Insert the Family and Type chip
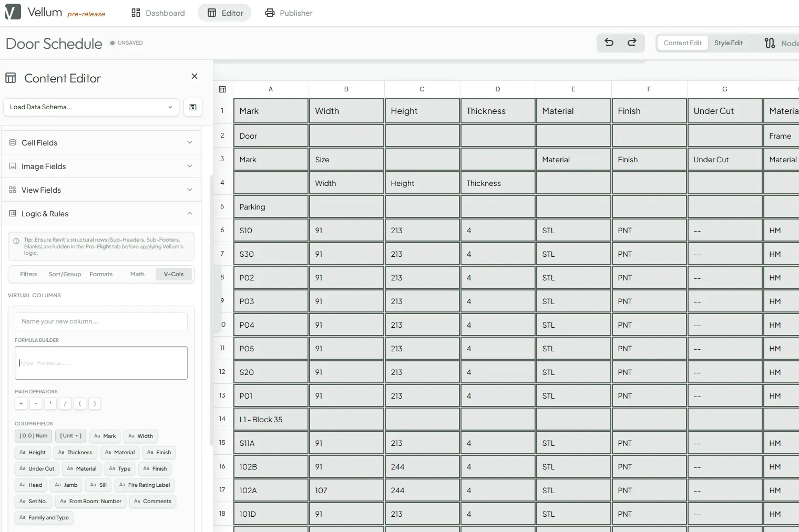The height and width of the screenshot is (532, 799). [44, 517]
